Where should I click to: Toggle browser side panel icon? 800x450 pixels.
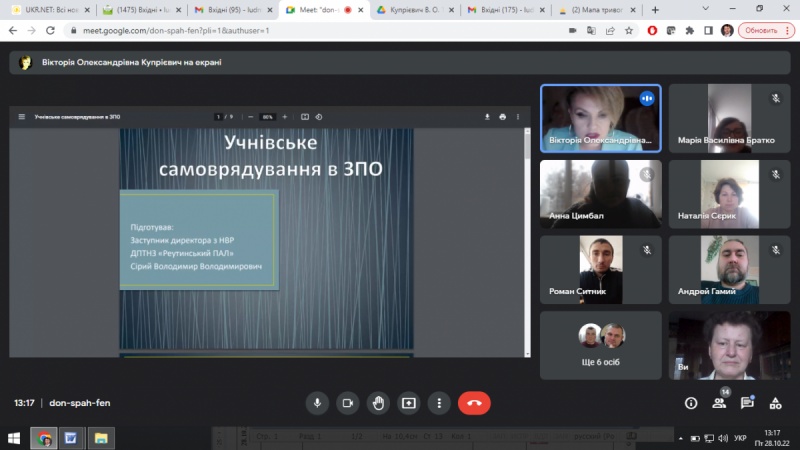pos(708,31)
